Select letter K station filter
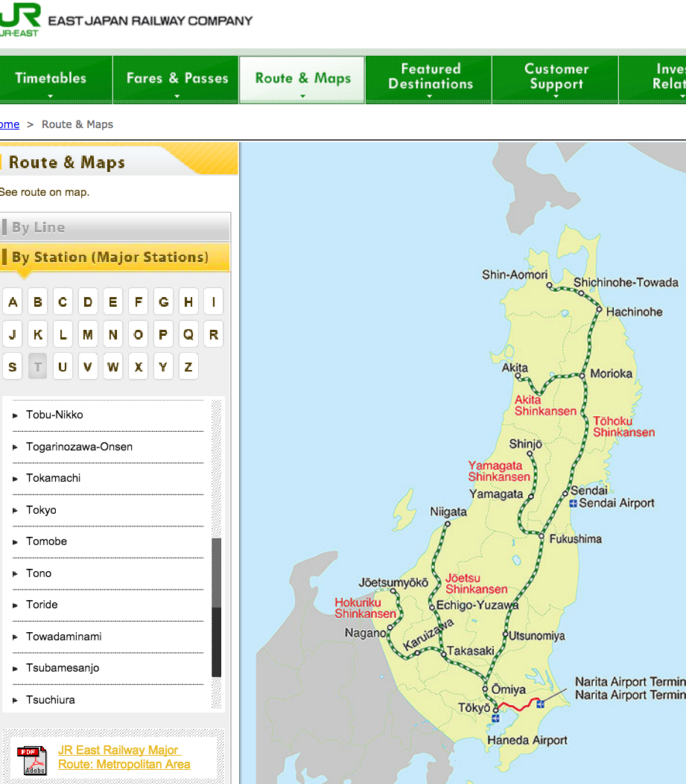686x784 pixels. click(37, 334)
